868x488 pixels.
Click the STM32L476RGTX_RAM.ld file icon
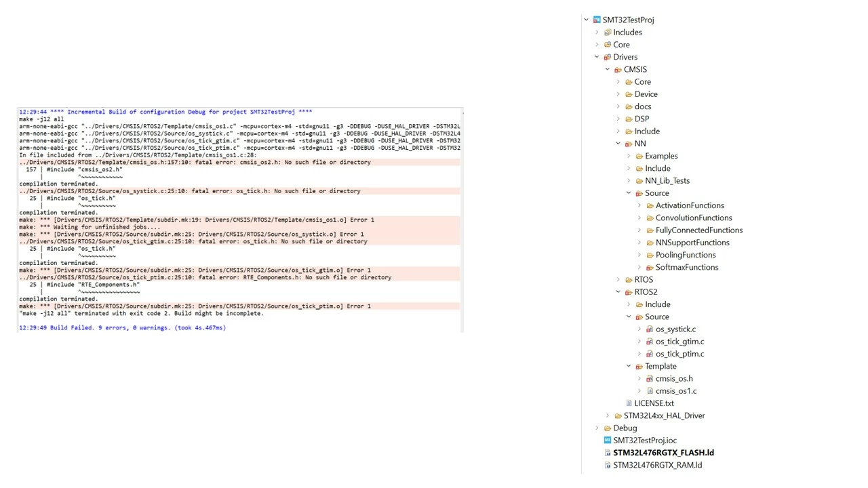point(608,465)
